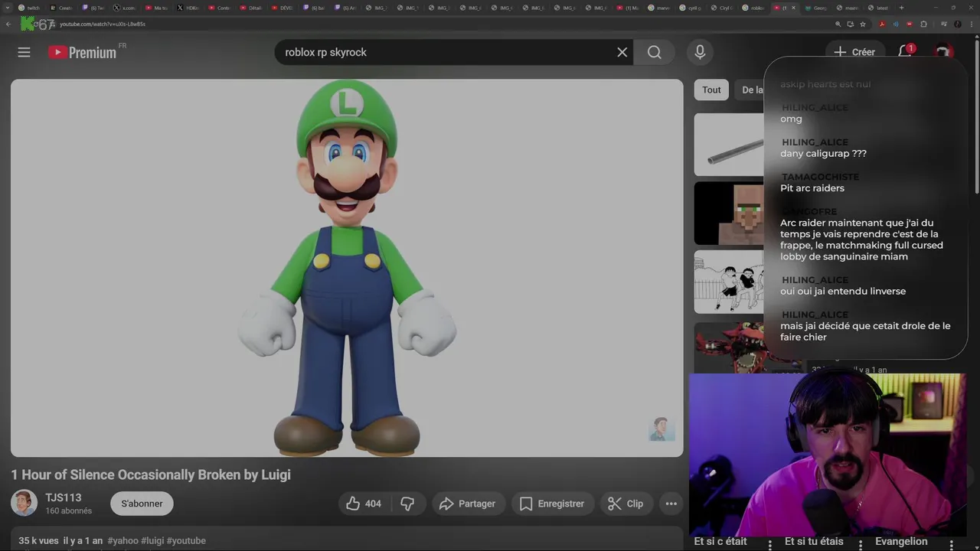The width and height of the screenshot is (980, 551).
Task: Open browser zoom magnifier icon
Action: (838, 24)
